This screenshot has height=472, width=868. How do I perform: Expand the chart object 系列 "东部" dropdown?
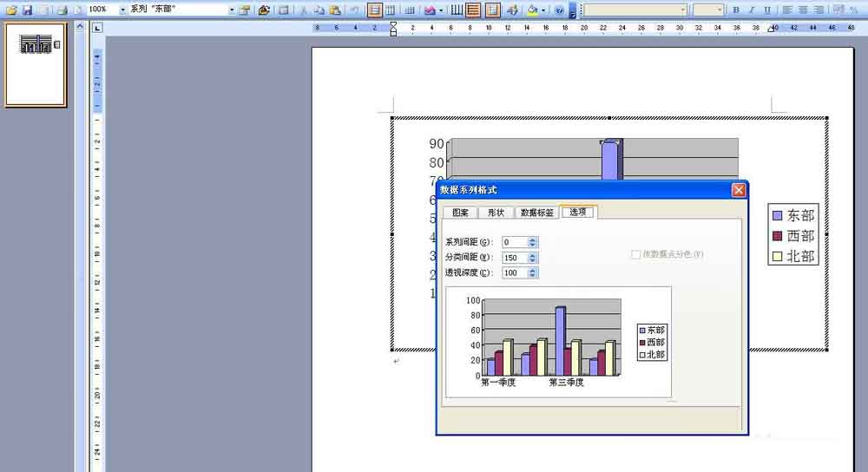click(x=232, y=10)
